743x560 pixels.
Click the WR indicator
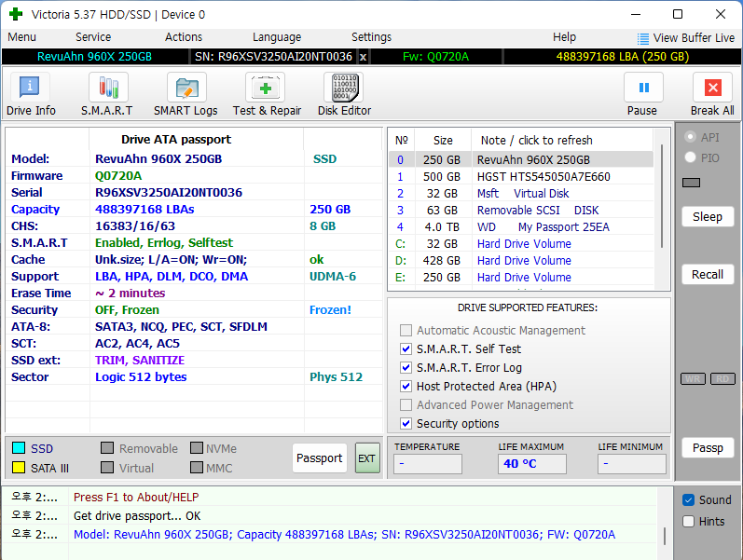pyautogui.click(x=694, y=378)
